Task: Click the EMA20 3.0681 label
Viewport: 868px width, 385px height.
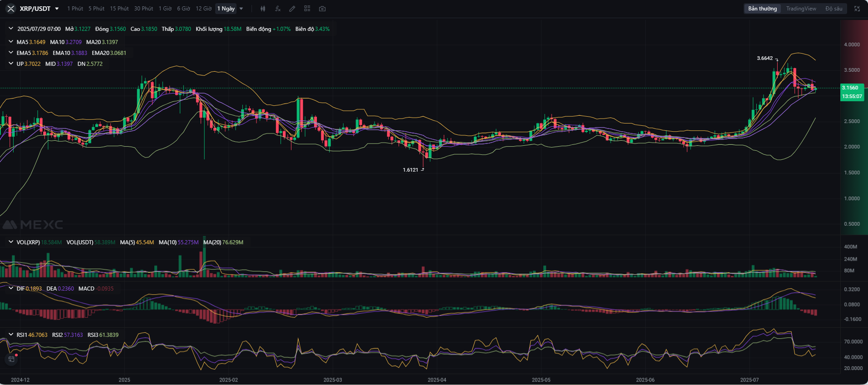Action: click(109, 53)
